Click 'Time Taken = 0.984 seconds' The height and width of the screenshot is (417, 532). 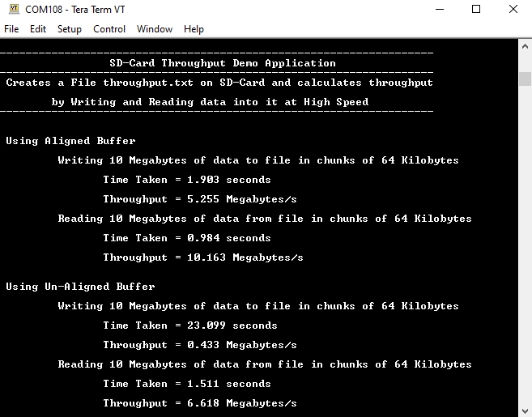point(187,238)
